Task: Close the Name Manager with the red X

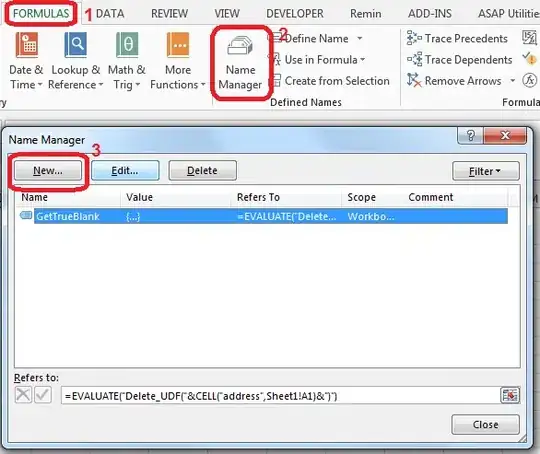Action: tap(505, 135)
